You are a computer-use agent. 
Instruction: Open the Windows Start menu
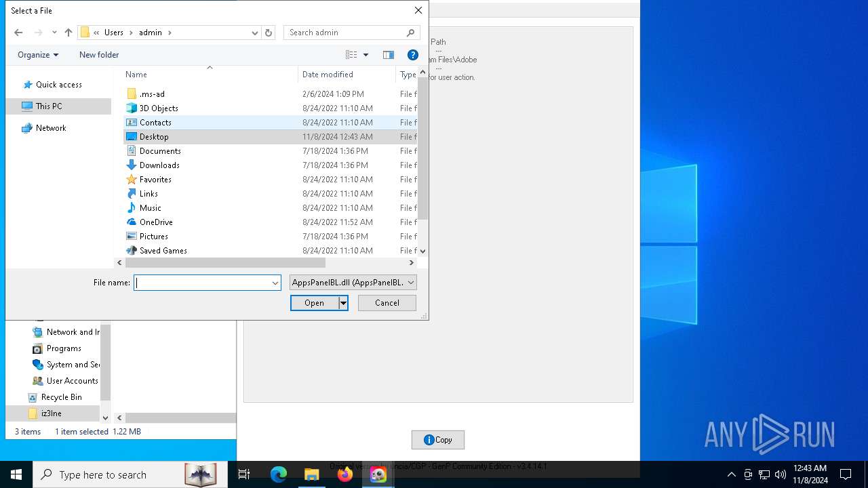pyautogui.click(x=16, y=474)
